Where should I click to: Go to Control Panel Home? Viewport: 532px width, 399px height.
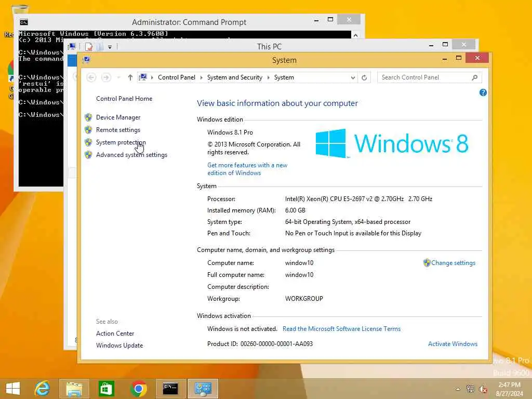124,99
